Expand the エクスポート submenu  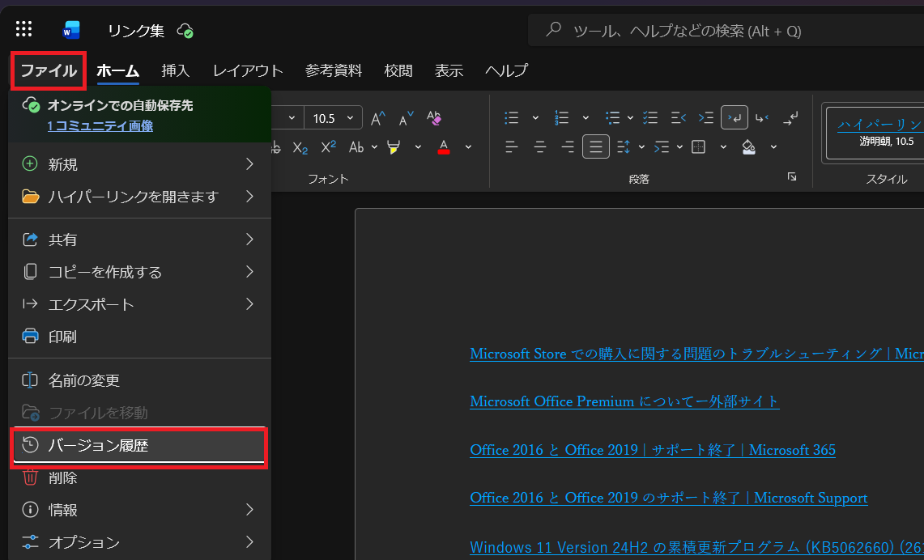[139, 304]
